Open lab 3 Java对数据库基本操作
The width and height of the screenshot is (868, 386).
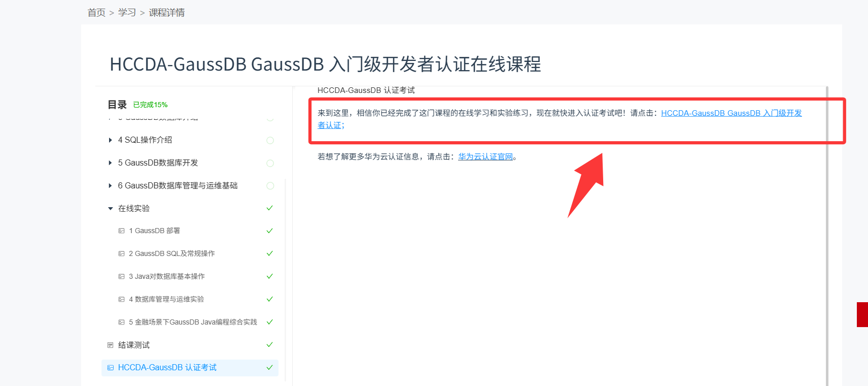(x=166, y=276)
